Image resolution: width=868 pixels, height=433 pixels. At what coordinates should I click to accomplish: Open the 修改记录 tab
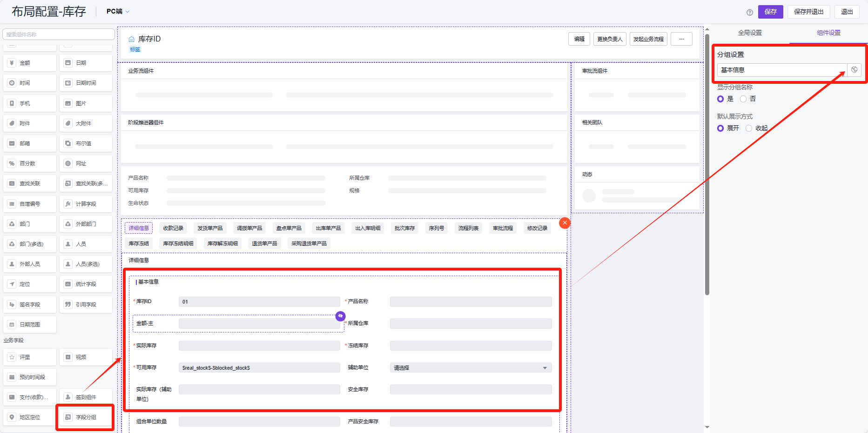[537, 228]
